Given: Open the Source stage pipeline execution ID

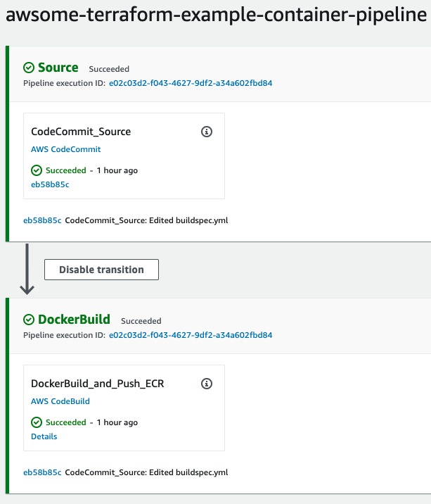Looking at the screenshot, I should pyautogui.click(x=191, y=83).
